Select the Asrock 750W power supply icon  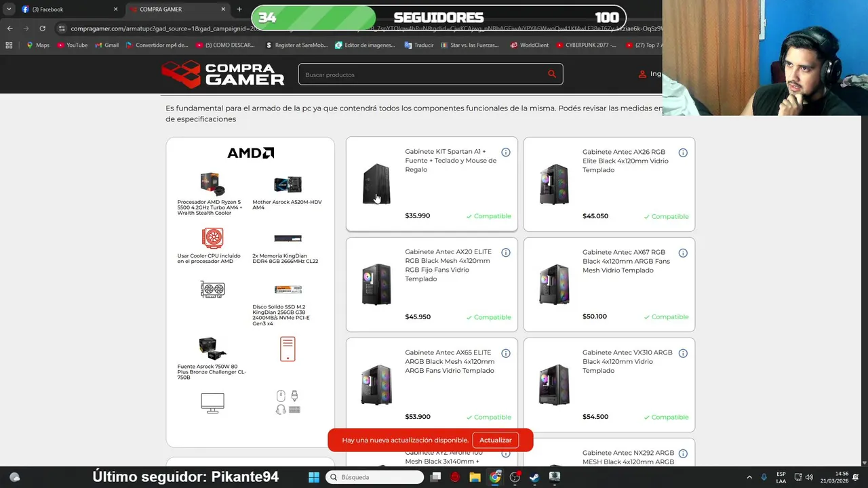(212, 348)
